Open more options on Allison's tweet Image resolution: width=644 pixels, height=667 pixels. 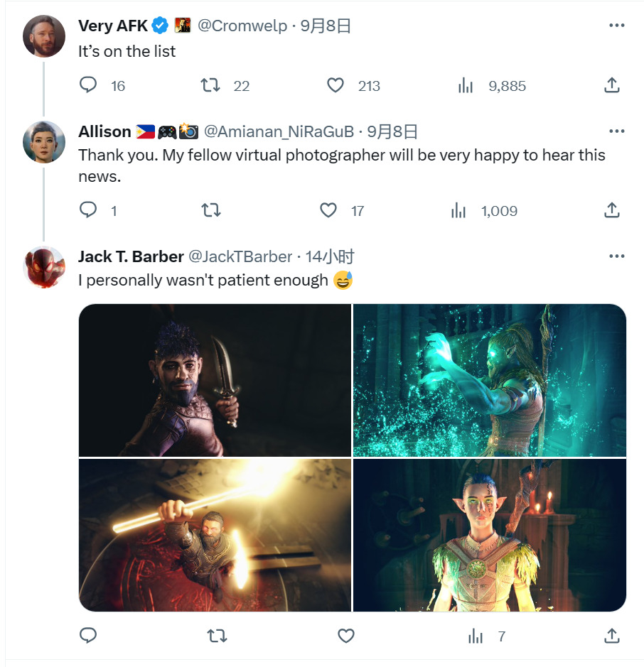pyautogui.click(x=616, y=131)
